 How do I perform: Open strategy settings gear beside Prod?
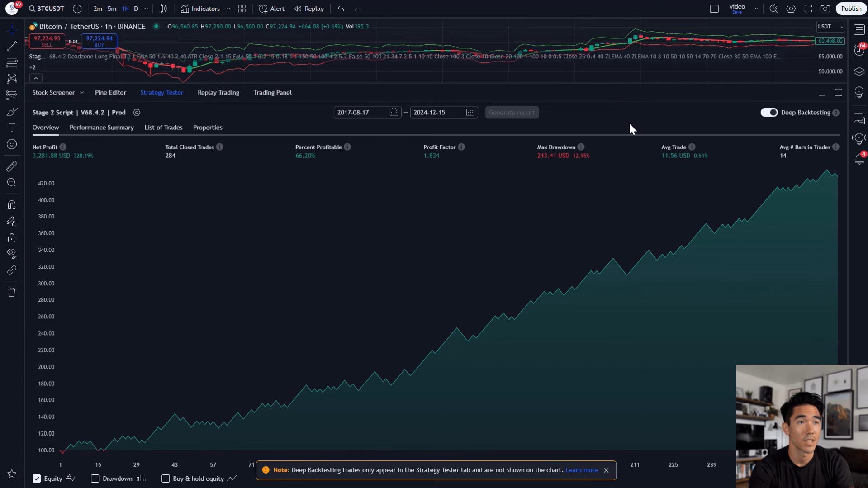coord(137,113)
